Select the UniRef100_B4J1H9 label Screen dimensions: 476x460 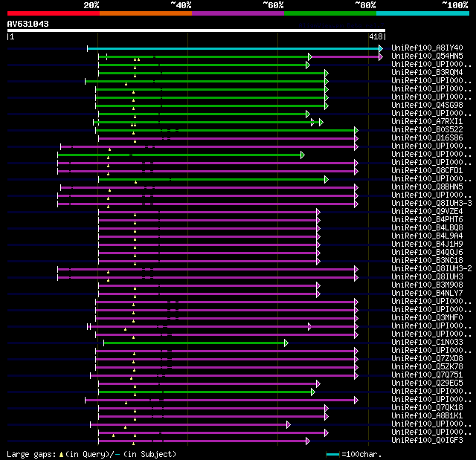[427, 244]
